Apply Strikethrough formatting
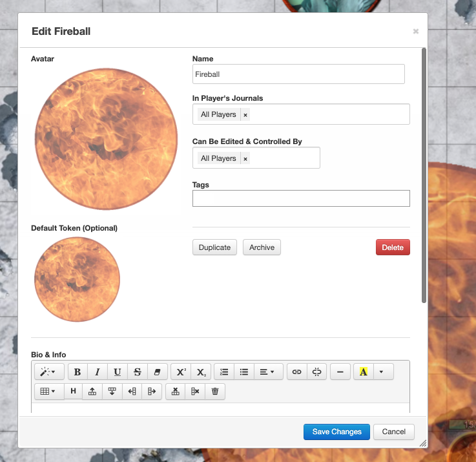Image resolution: width=476 pixels, height=462 pixels. point(138,372)
